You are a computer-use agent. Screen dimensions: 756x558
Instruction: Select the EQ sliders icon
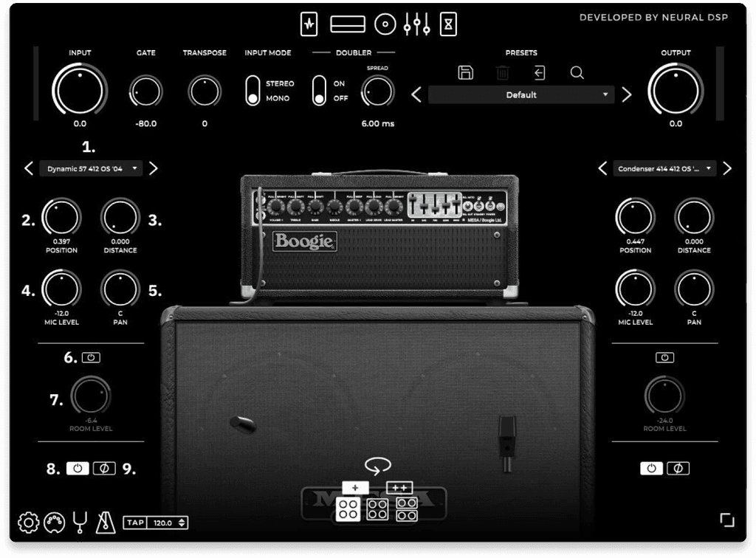(x=416, y=24)
